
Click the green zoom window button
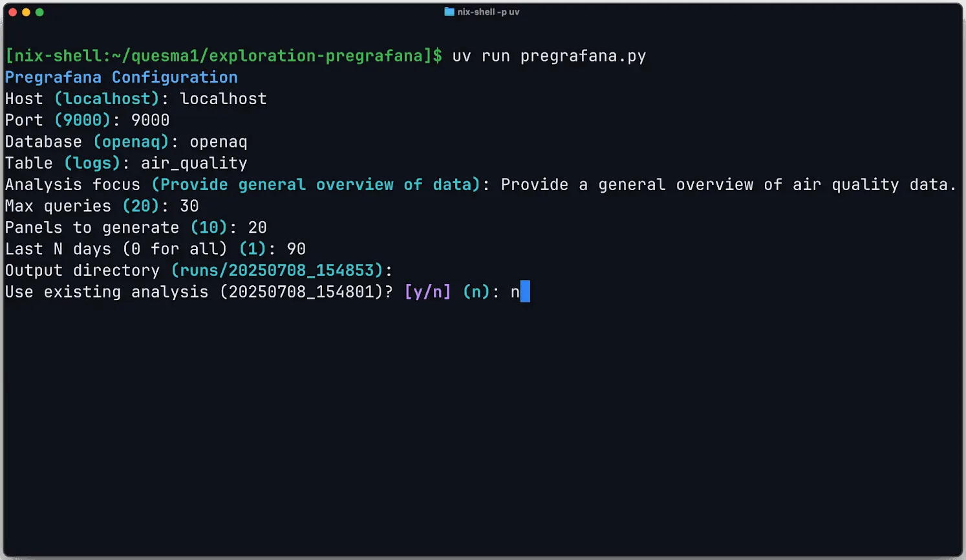39,11
